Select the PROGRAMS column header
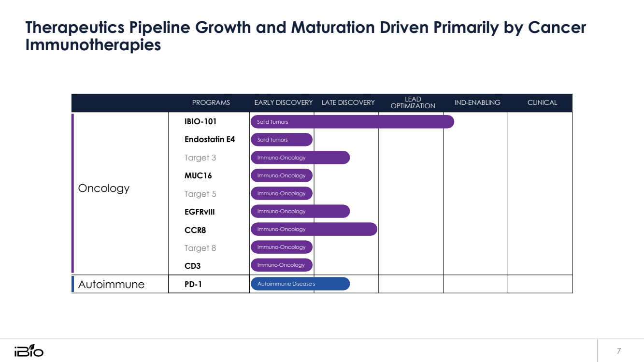Viewport: 644px width, 362px height. (211, 102)
